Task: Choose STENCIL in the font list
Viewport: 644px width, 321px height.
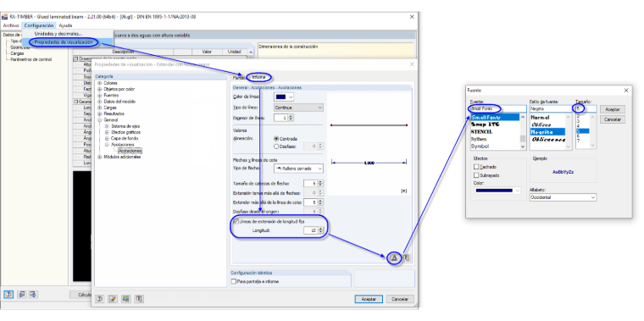Action: (x=481, y=132)
